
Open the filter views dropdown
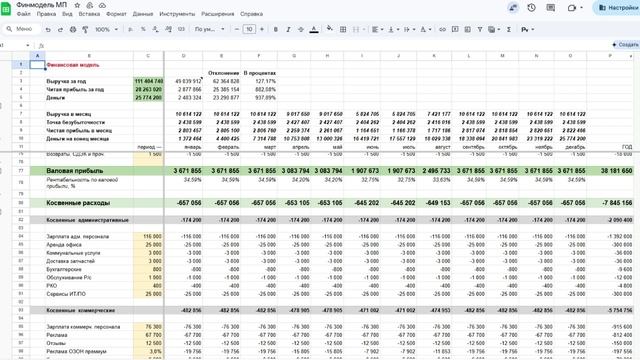pyautogui.click(x=494, y=29)
